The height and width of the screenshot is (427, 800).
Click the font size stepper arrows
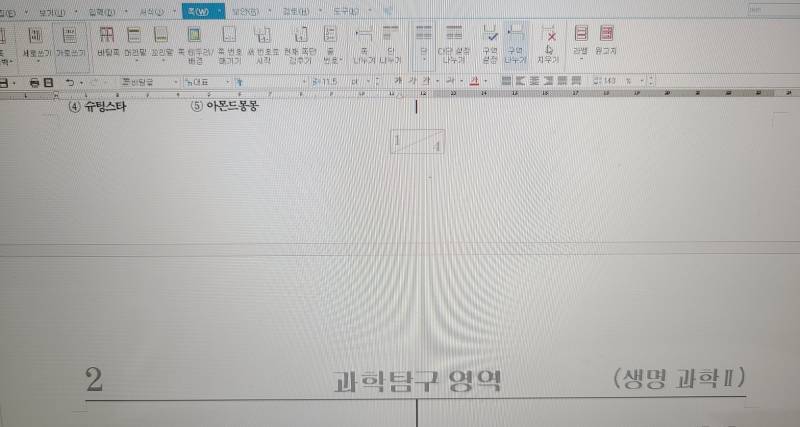coord(378,82)
